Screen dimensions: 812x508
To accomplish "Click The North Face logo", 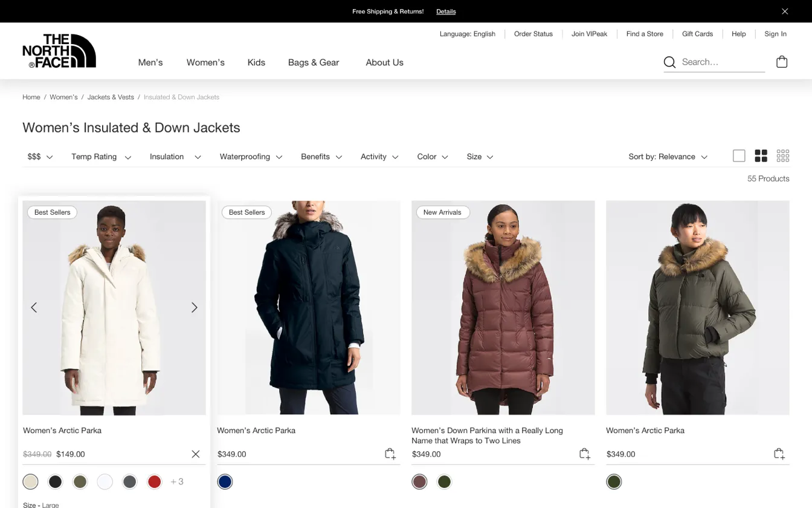I will click(59, 51).
